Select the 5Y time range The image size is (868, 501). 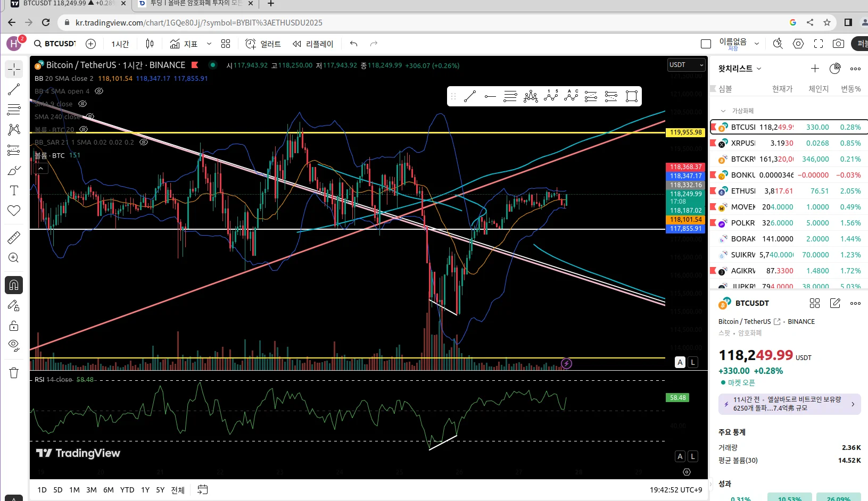pos(160,490)
